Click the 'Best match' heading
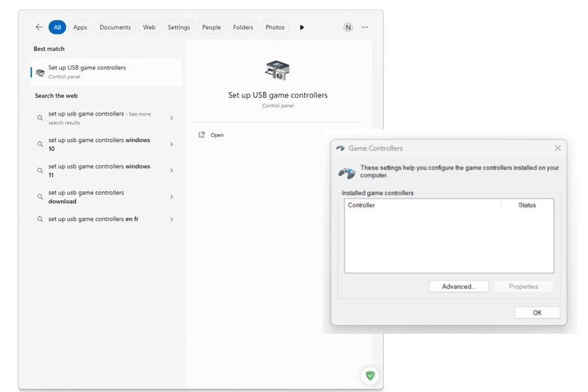Viewport: 588px width, 392px height. tap(49, 49)
